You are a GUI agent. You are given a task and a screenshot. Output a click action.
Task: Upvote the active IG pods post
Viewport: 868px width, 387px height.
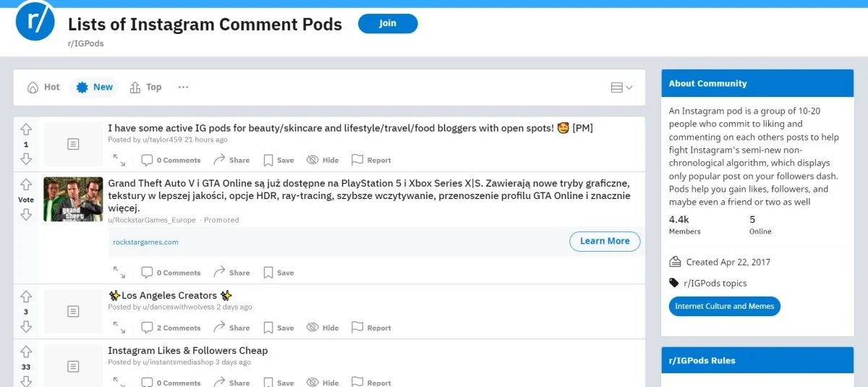26,129
